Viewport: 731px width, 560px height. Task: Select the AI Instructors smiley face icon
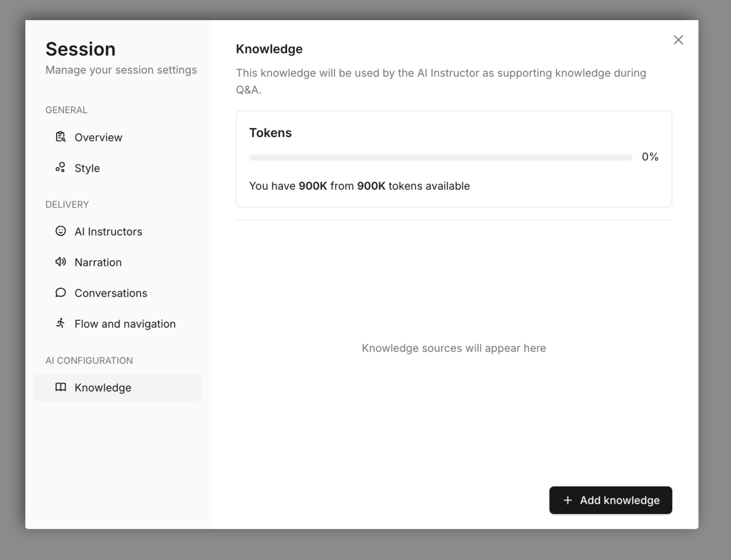pos(60,231)
